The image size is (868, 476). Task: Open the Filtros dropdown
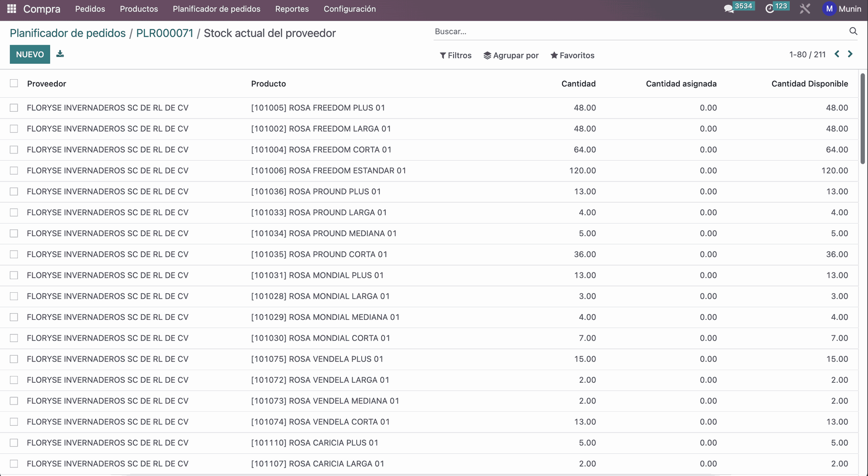(x=456, y=55)
